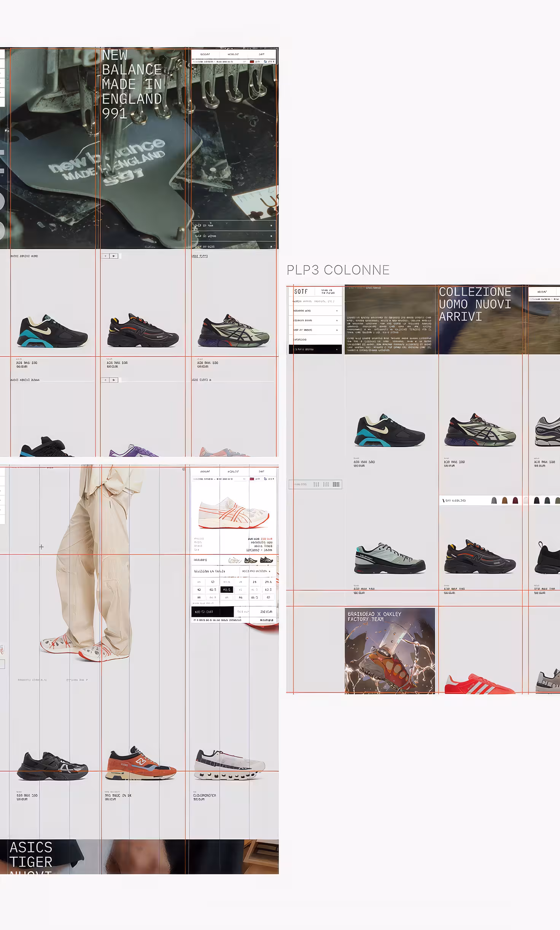
Task: Pick the brown color swatch in color bar
Action: pyautogui.click(x=505, y=500)
